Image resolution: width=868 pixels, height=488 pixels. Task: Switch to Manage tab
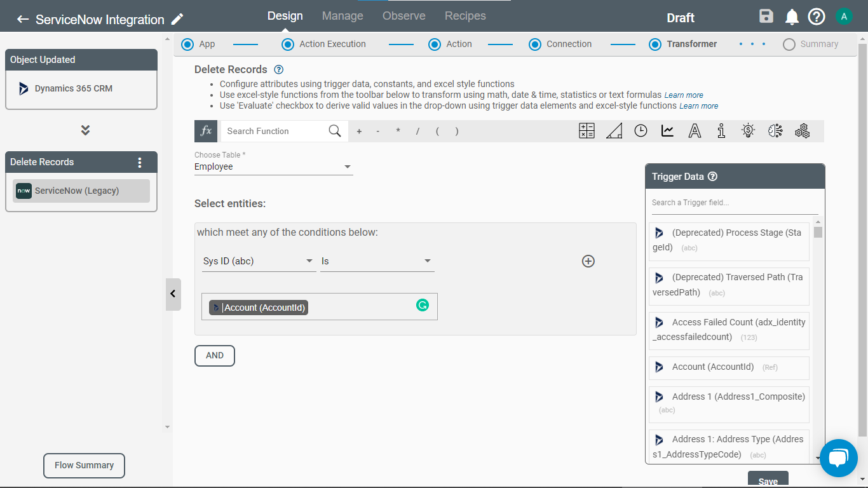[342, 16]
